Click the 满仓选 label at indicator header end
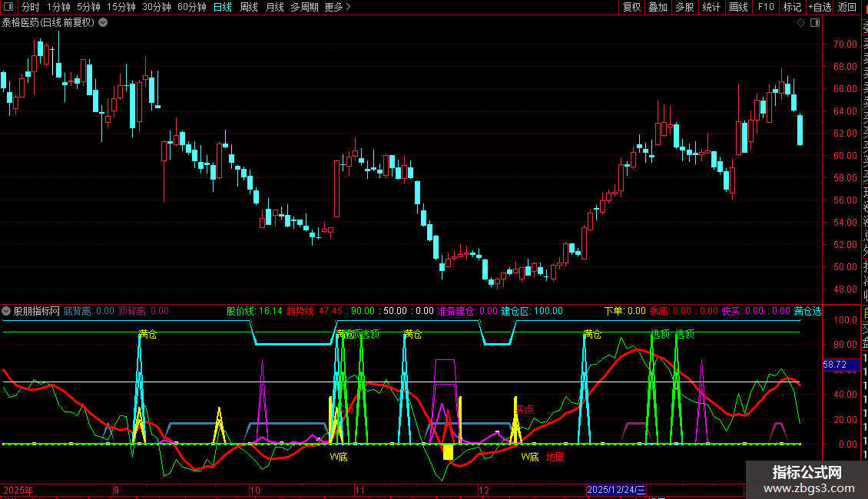The image size is (868, 499). click(807, 311)
